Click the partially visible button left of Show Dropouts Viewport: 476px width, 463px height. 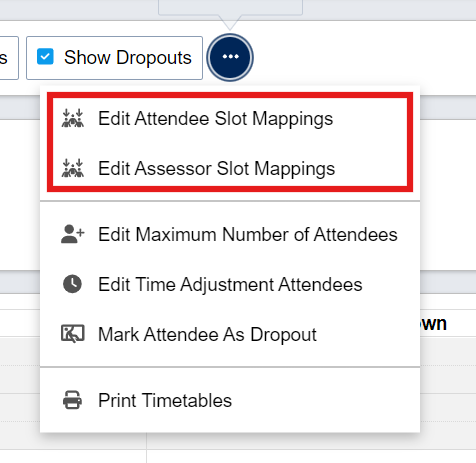[x=8, y=58]
